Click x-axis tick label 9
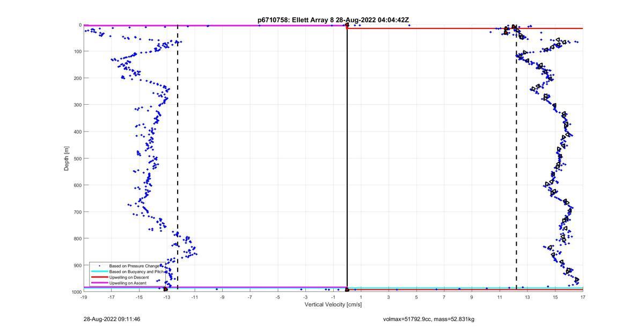This screenshot has width=644, height=328. point(472,297)
